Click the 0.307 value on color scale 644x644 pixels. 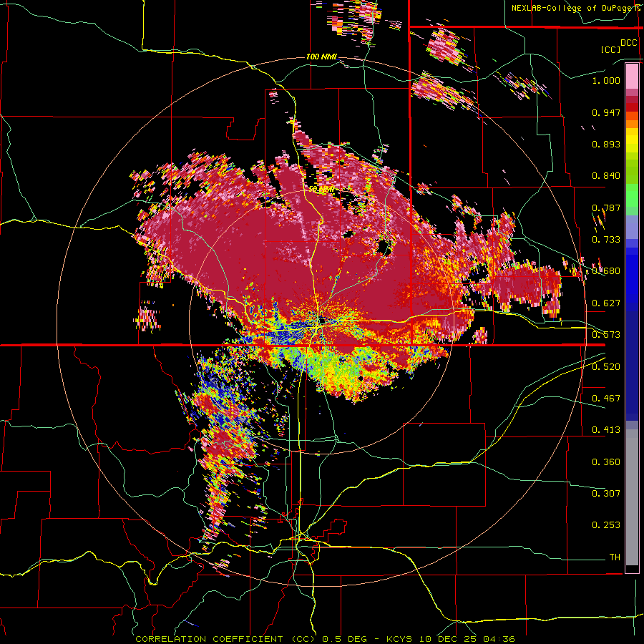coord(606,493)
